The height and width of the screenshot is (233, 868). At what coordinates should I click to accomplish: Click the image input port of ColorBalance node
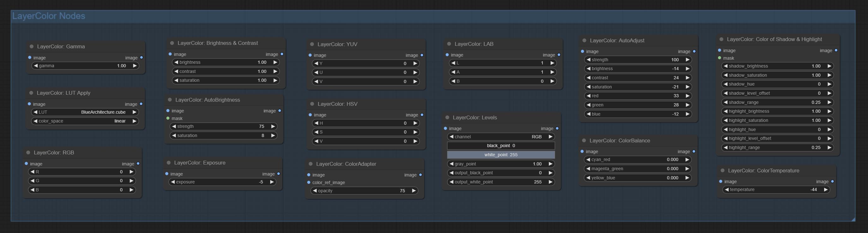(x=582, y=152)
